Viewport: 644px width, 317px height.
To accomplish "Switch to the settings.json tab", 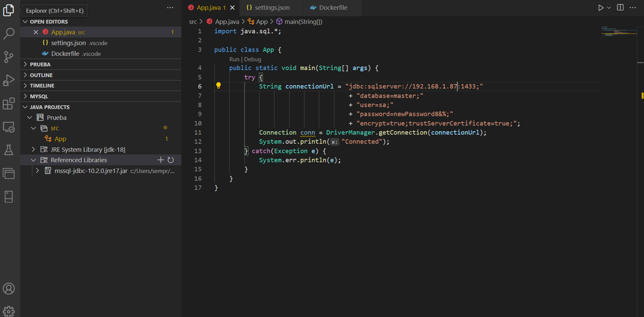I will 270,8.
